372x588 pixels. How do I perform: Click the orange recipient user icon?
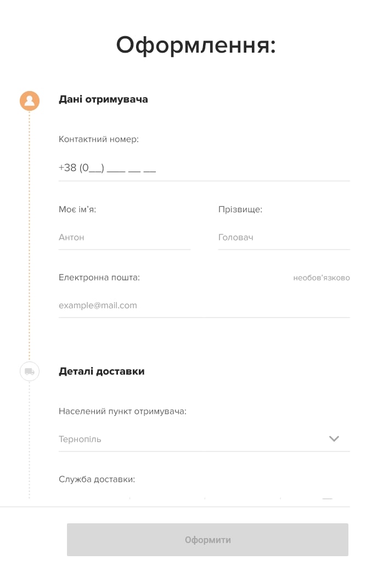pos(30,100)
